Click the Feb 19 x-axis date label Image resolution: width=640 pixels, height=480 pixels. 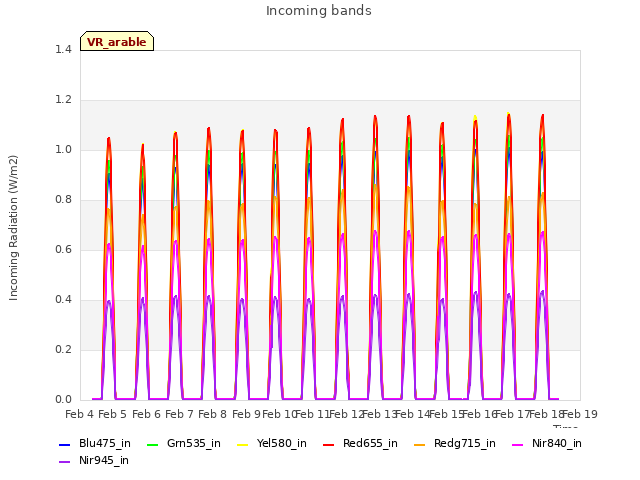pos(580,415)
